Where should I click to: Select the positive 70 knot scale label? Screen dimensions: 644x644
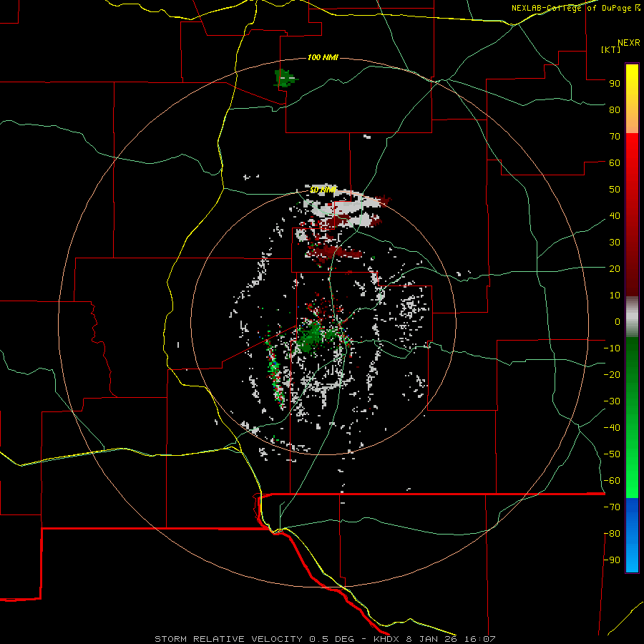615,137
